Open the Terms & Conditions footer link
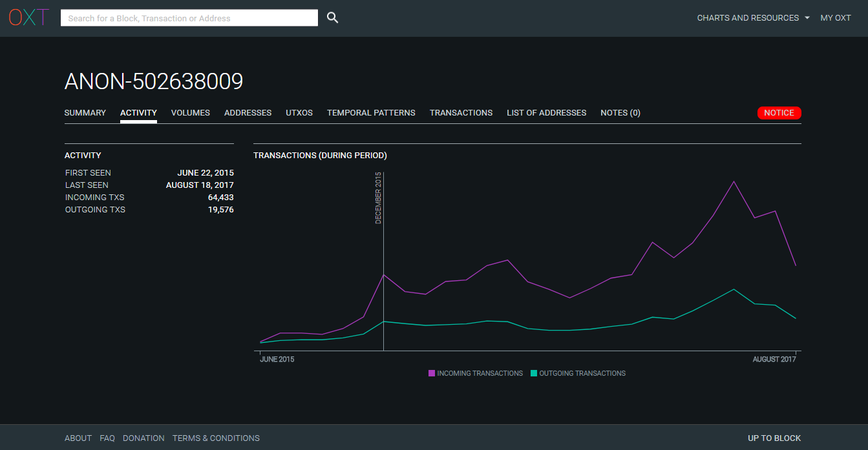 (x=216, y=438)
